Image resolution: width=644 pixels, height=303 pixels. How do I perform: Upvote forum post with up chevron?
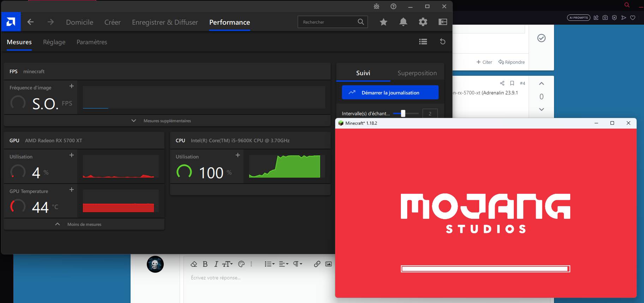coord(541,84)
